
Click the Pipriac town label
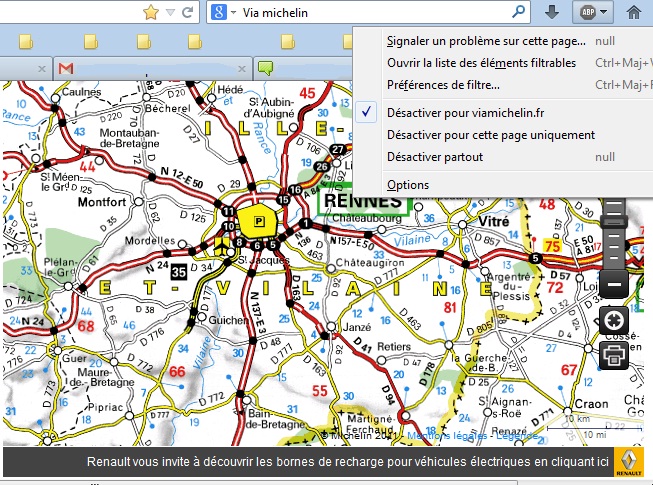click(105, 407)
